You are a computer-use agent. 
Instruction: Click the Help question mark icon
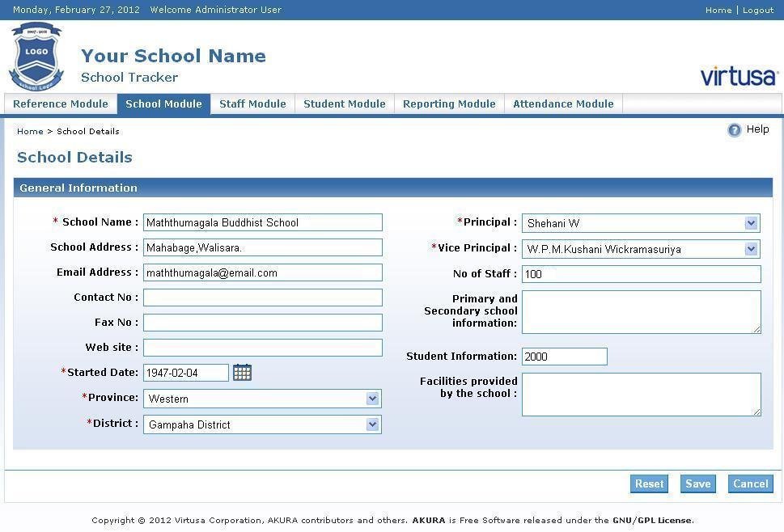734,129
